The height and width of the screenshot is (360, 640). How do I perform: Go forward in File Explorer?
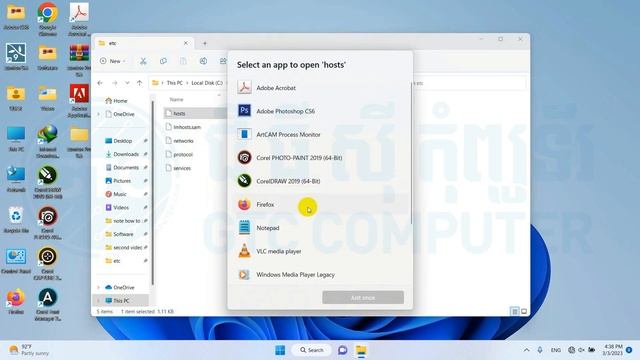115,83
